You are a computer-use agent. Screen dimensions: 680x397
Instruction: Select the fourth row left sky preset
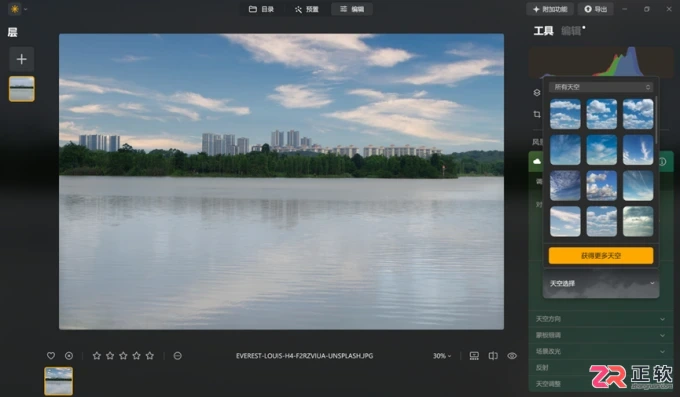(565, 221)
